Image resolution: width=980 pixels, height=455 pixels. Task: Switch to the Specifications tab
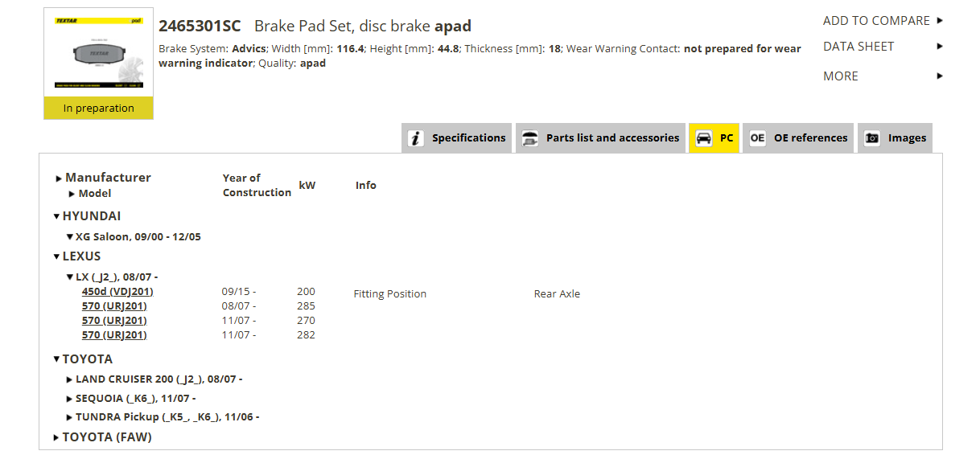[456, 138]
